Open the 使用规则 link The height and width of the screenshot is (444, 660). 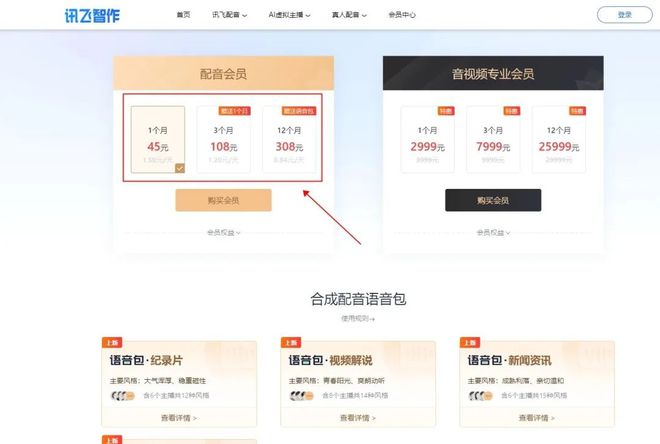[x=358, y=319]
